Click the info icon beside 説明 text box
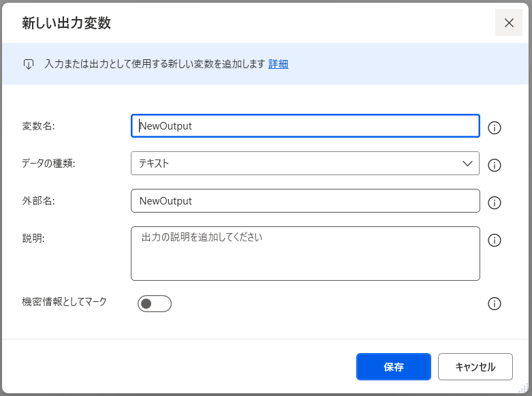Image resolution: width=532 pixels, height=396 pixels. tap(495, 240)
